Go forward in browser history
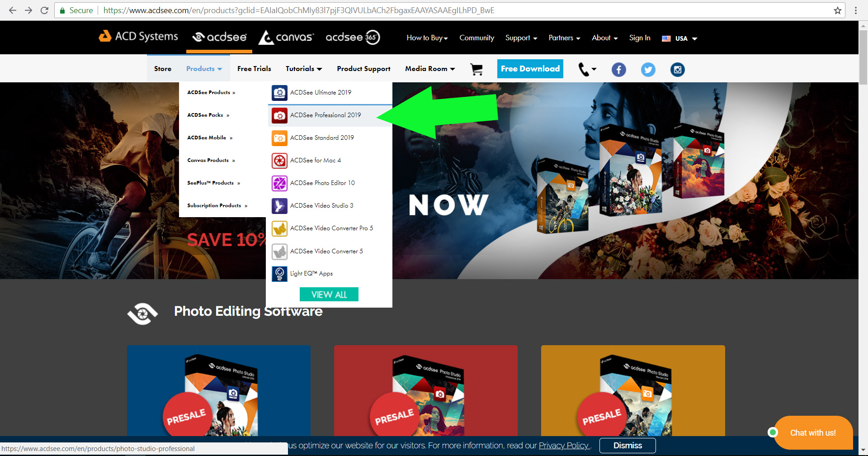The image size is (868, 456). click(28, 10)
